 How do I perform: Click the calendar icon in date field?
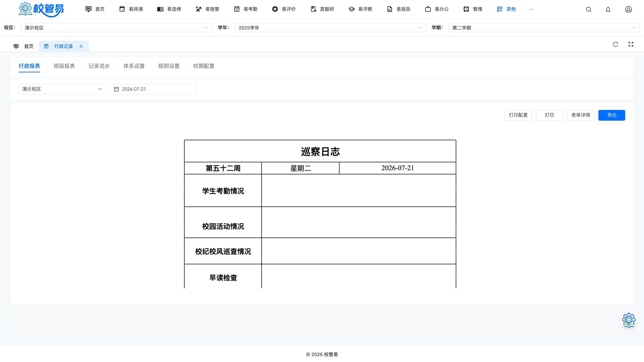coord(116,89)
